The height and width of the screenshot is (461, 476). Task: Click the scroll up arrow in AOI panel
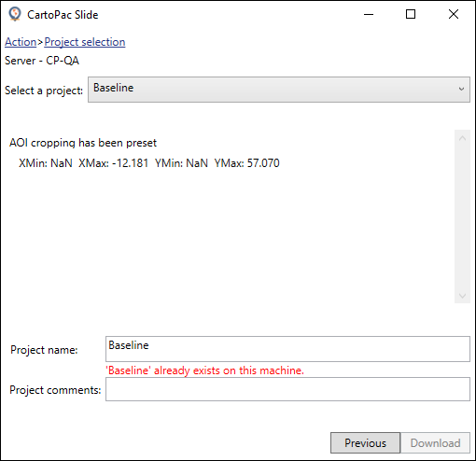462,138
